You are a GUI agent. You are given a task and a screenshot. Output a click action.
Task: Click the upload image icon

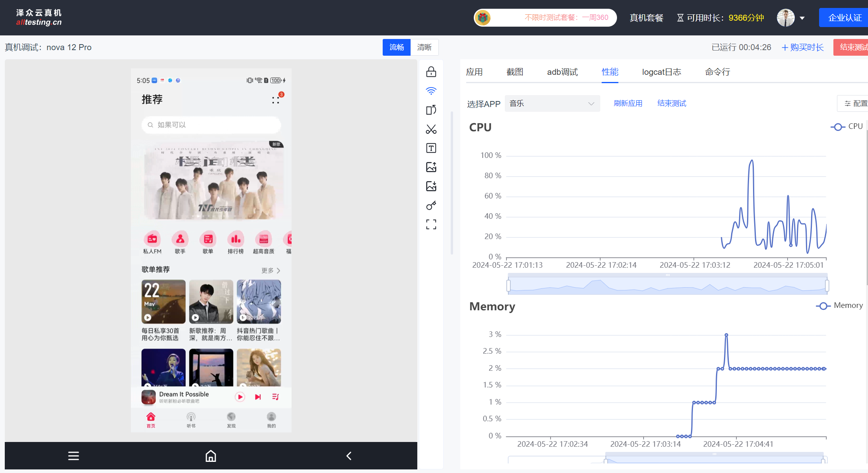[x=431, y=167]
